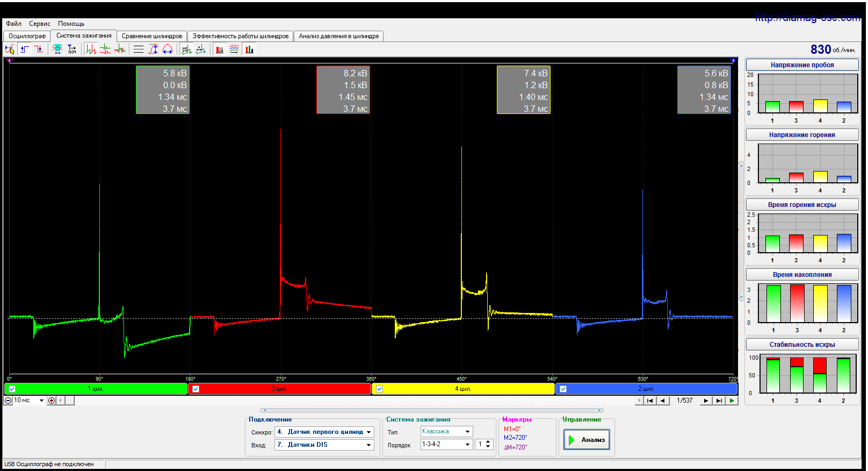Jump to the last frame
This screenshot has height=471, width=868.
click(x=719, y=401)
